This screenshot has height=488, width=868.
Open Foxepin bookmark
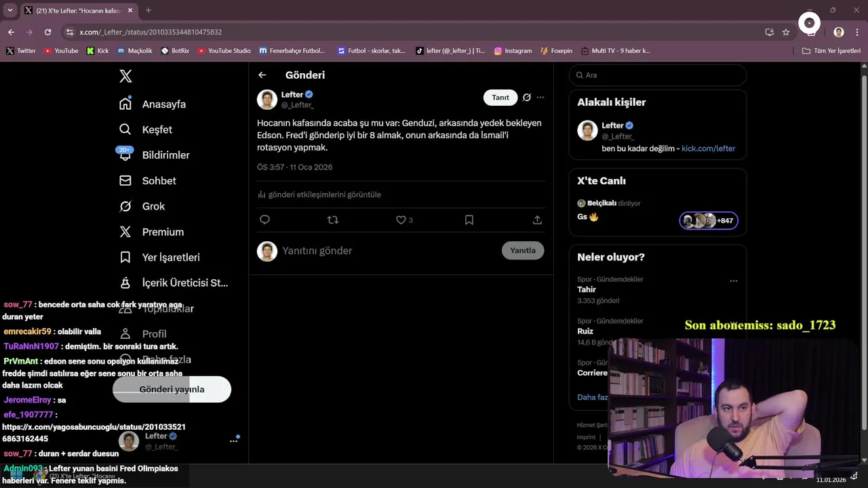click(x=557, y=51)
